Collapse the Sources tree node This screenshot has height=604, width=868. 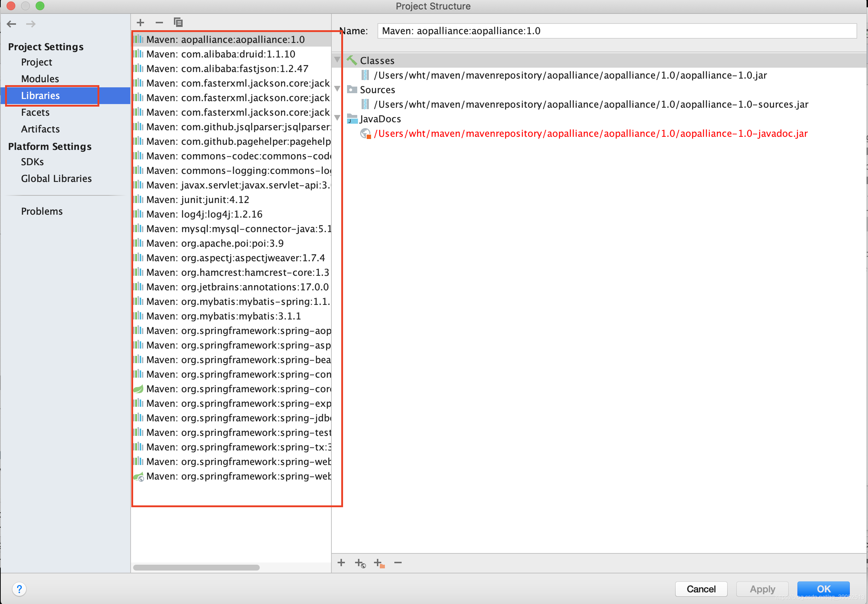coord(337,89)
